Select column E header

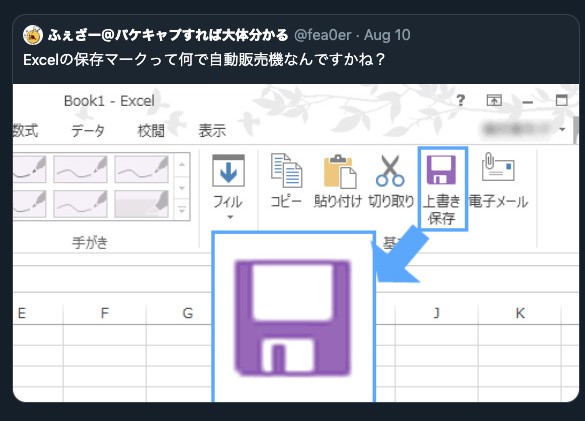(x=22, y=313)
